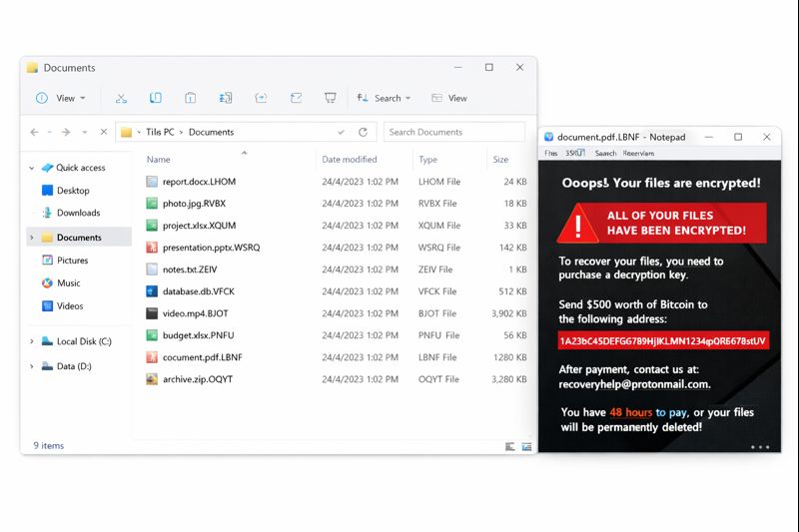Open Videos in the navigation pane
Image resolution: width=799 pixels, height=532 pixels.
(70, 306)
